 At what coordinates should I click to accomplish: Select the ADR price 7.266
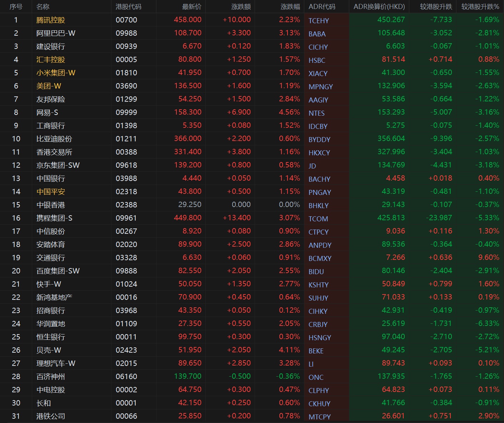coord(395,257)
